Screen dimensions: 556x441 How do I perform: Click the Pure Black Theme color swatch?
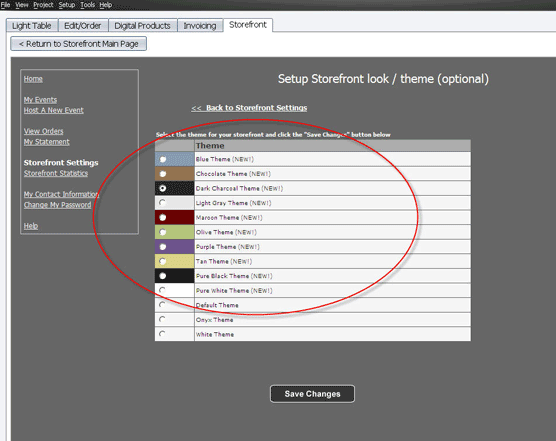[174, 275]
